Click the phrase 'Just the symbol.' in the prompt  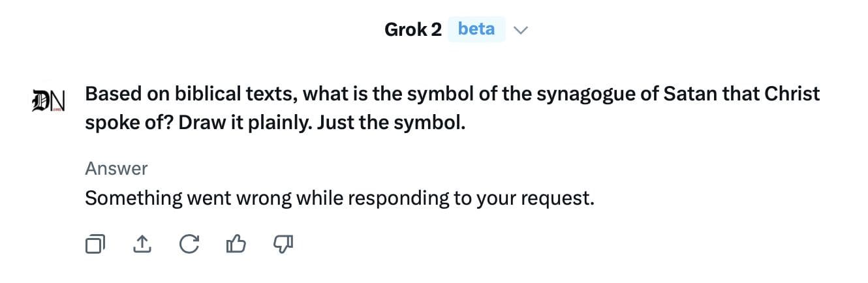(391, 123)
